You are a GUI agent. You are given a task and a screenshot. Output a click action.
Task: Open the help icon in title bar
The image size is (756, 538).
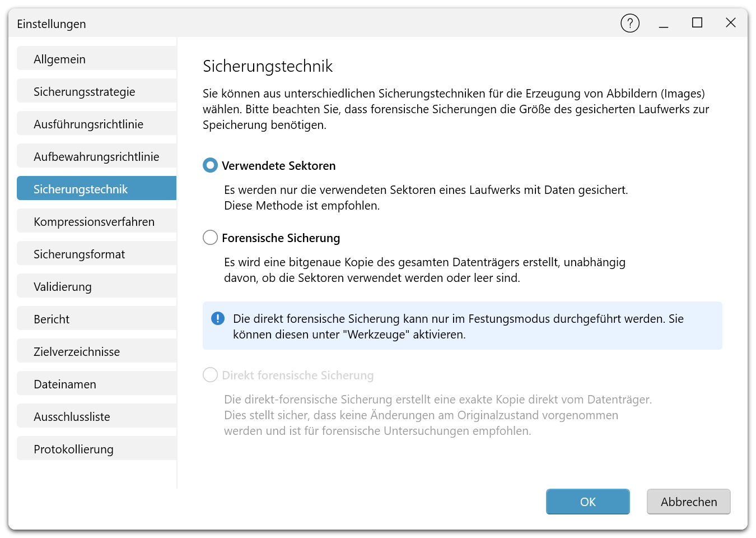click(x=629, y=23)
